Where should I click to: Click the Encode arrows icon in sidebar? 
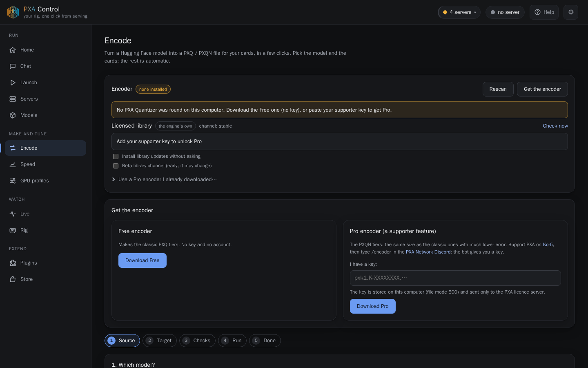13,148
